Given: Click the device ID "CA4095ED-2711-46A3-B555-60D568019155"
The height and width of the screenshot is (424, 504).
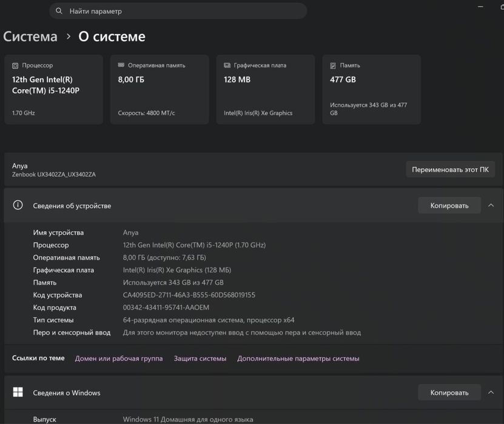Looking at the screenshot, I should click(x=189, y=295).
